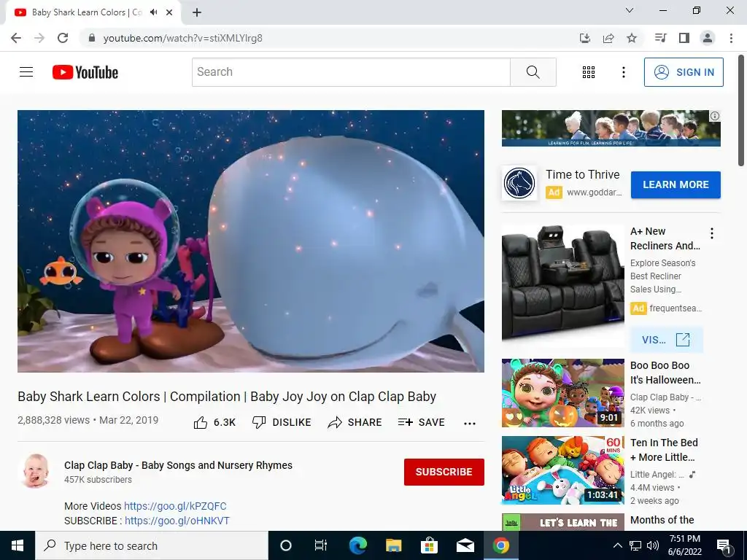The width and height of the screenshot is (747, 560).
Task: Open File Explorer from taskbar
Action: point(393,545)
